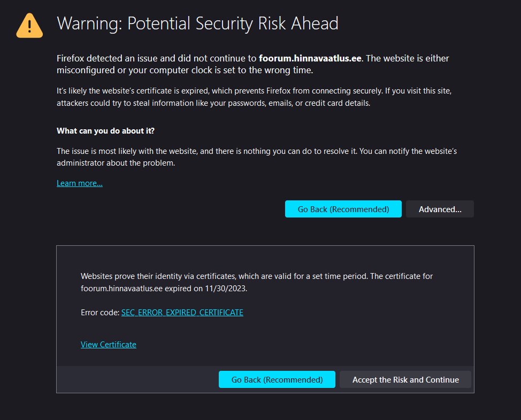Image resolution: width=521 pixels, height=420 pixels.
Task: Click Go Back (Recommended) beside Advanced button
Action: 343,209
